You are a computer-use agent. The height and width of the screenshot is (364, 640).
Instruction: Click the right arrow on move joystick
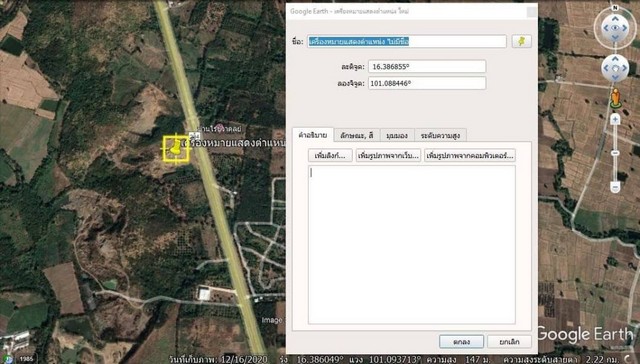coord(625,68)
